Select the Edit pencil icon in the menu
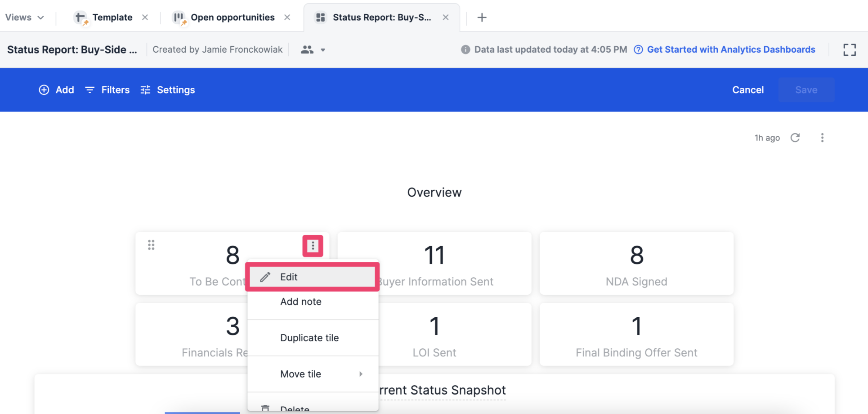Screen dimensions: 868x414 coord(265,276)
